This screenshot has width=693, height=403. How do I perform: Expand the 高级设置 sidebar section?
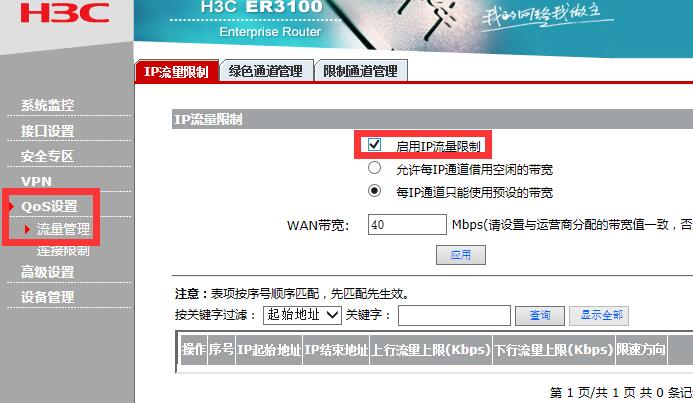pos(47,272)
